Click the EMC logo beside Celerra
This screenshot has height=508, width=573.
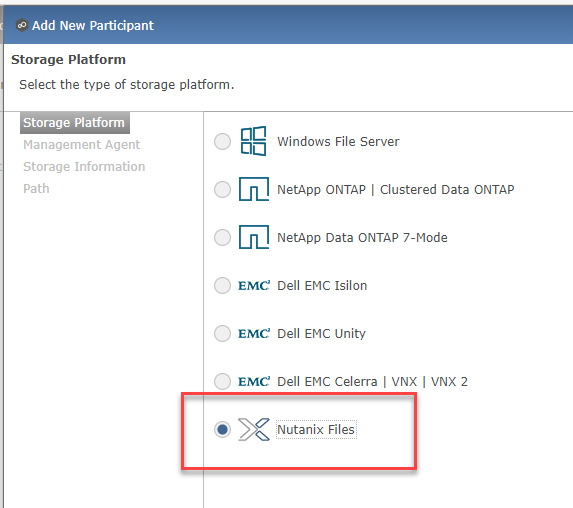[x=254, y=382]
